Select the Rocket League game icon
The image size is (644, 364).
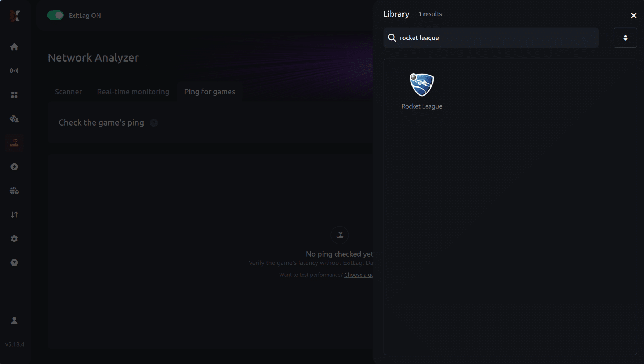click(422, 85)
